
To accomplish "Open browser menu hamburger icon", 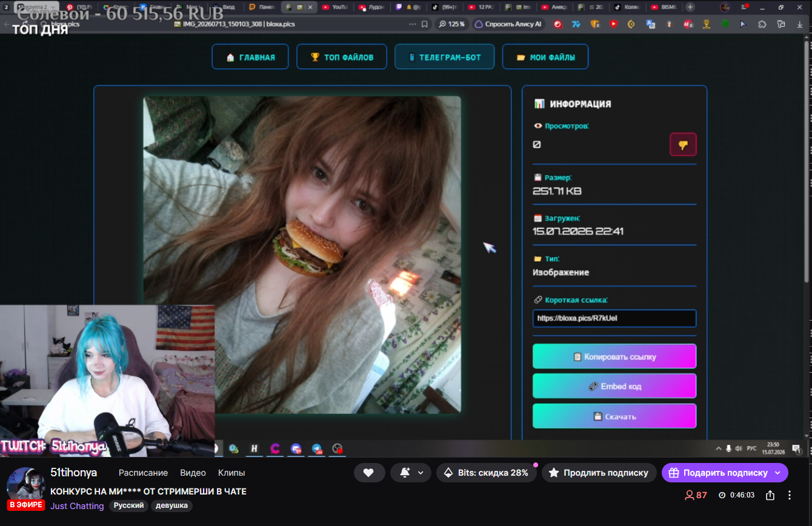I will [x=744, y=7].
